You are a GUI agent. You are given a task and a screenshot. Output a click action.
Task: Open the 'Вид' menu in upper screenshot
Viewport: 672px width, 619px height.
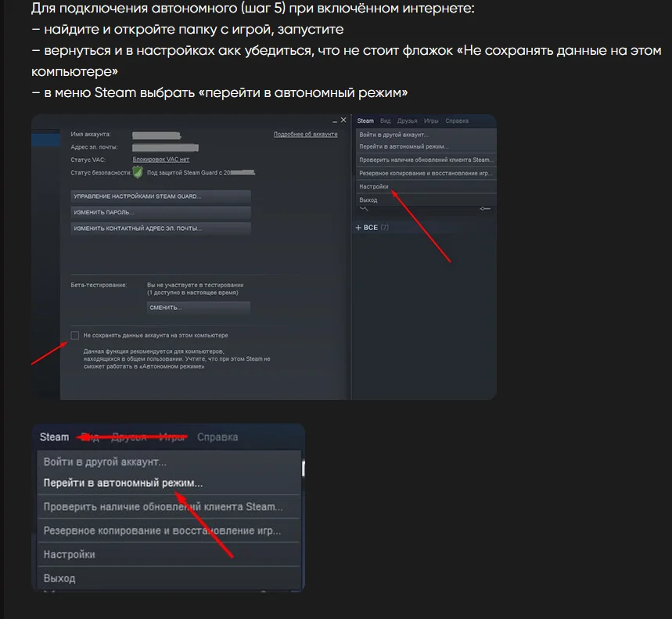386,121
